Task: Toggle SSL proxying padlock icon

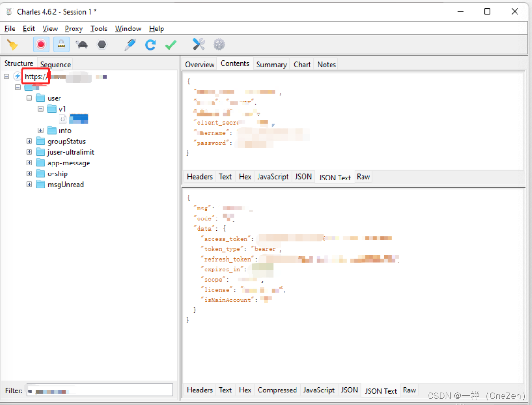Action: 61,45
